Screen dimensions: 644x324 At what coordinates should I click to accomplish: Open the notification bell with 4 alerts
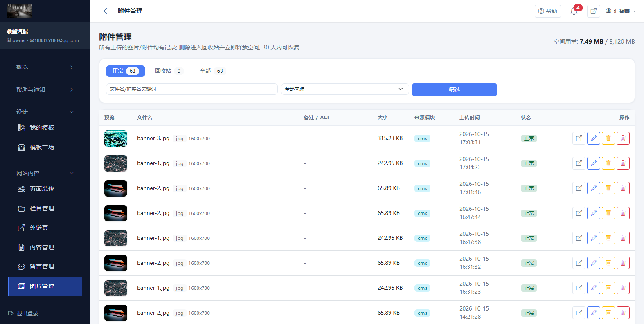click(x=574, y=11)
